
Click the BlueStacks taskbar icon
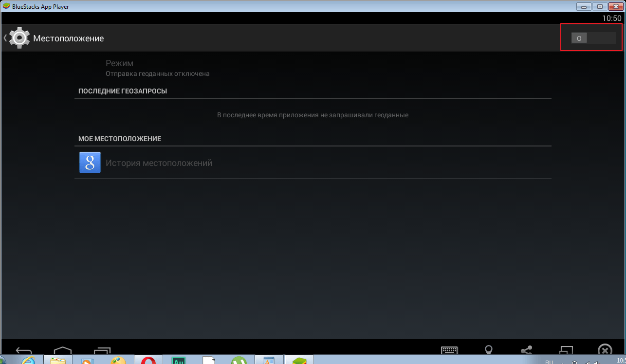[299, 361]
